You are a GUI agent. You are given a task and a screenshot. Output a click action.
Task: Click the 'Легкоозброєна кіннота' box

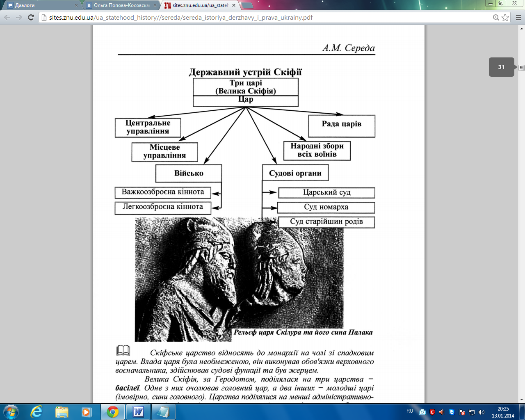pos(163,208)
